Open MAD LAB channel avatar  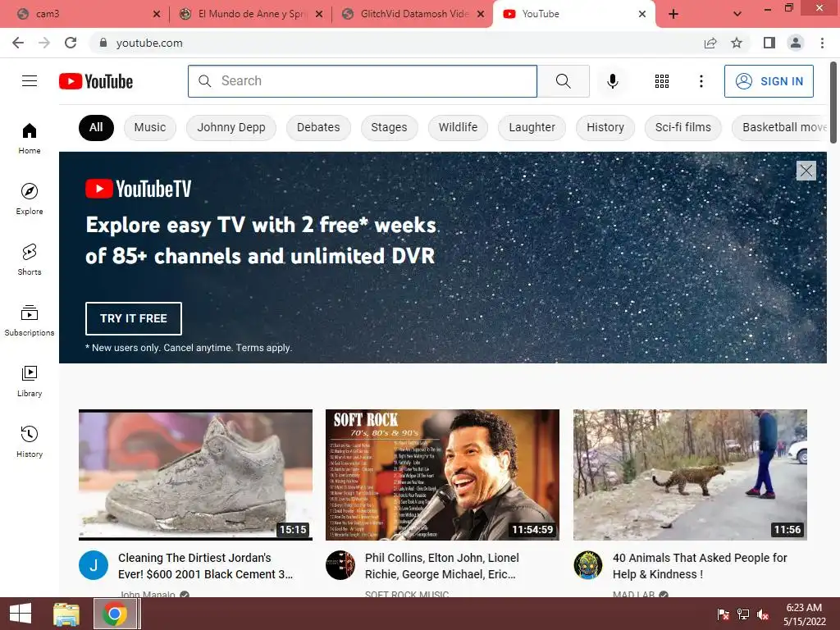[587, 565]
